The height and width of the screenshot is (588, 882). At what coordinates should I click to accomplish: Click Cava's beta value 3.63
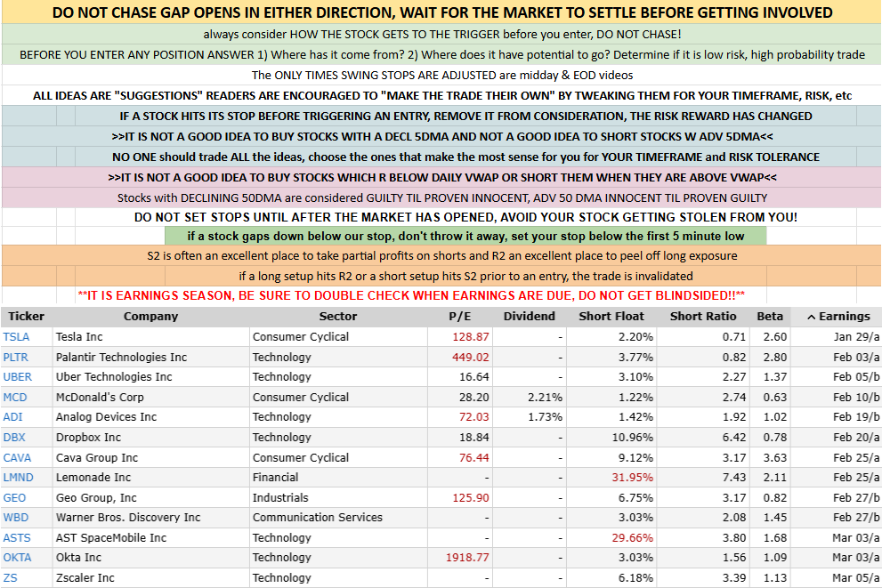tap(775, 457)
